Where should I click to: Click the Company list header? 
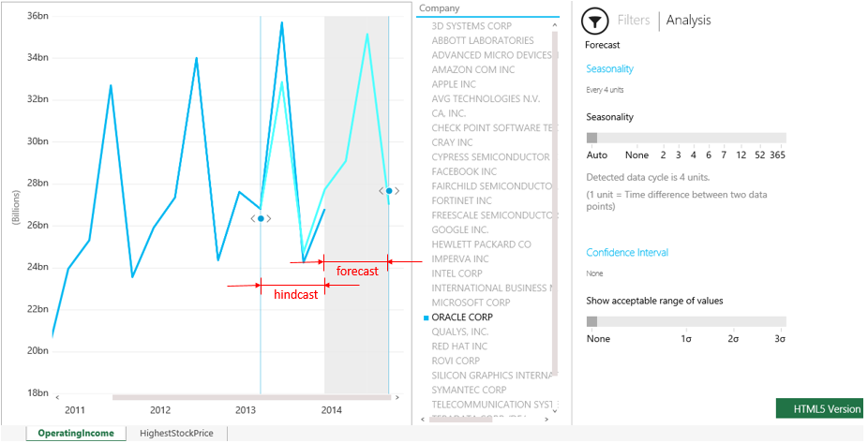[440, 8]
